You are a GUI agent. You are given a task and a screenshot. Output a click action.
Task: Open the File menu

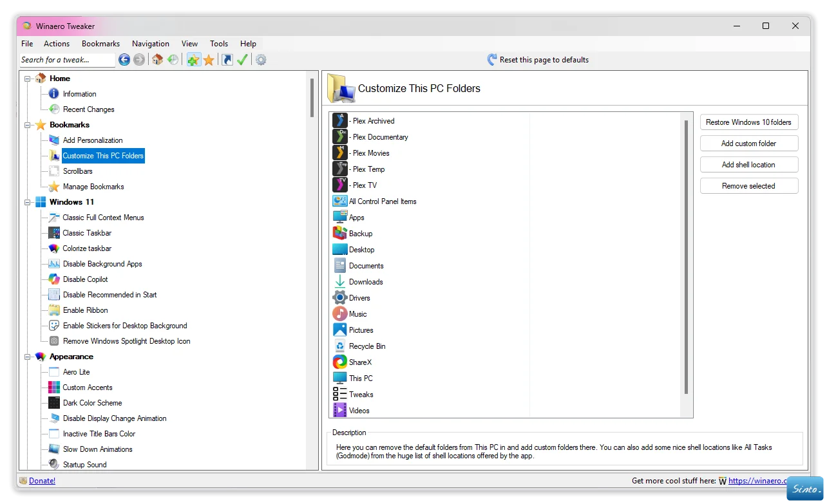[x=27, y=44]
